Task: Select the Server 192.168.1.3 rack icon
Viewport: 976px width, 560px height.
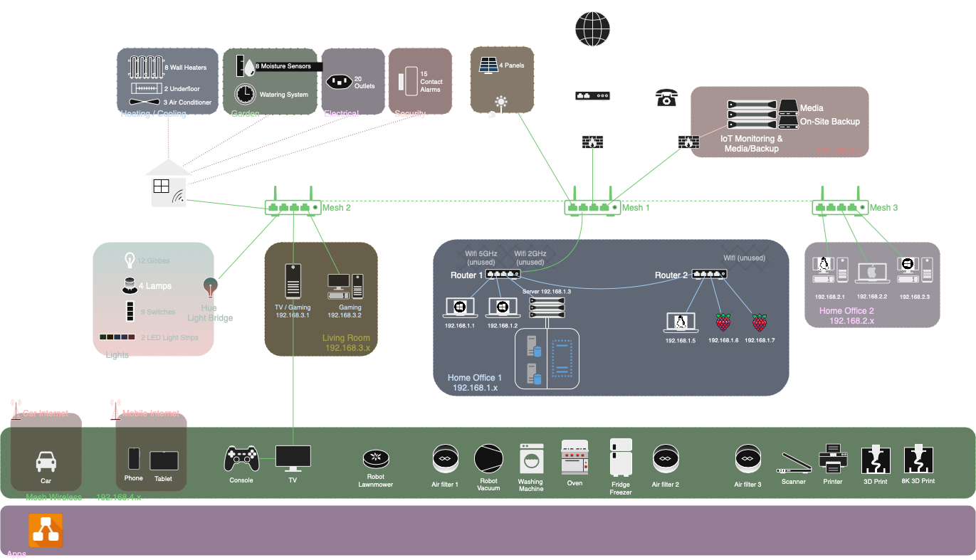Action: pyautogui.click(x=547, y=307)
